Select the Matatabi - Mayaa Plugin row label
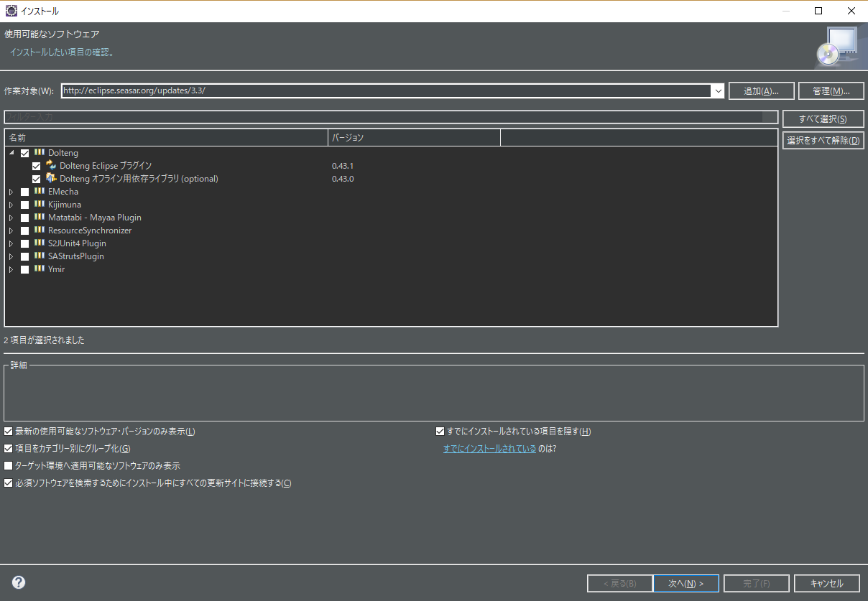This screenshot has width=868, height=601. 95,218
